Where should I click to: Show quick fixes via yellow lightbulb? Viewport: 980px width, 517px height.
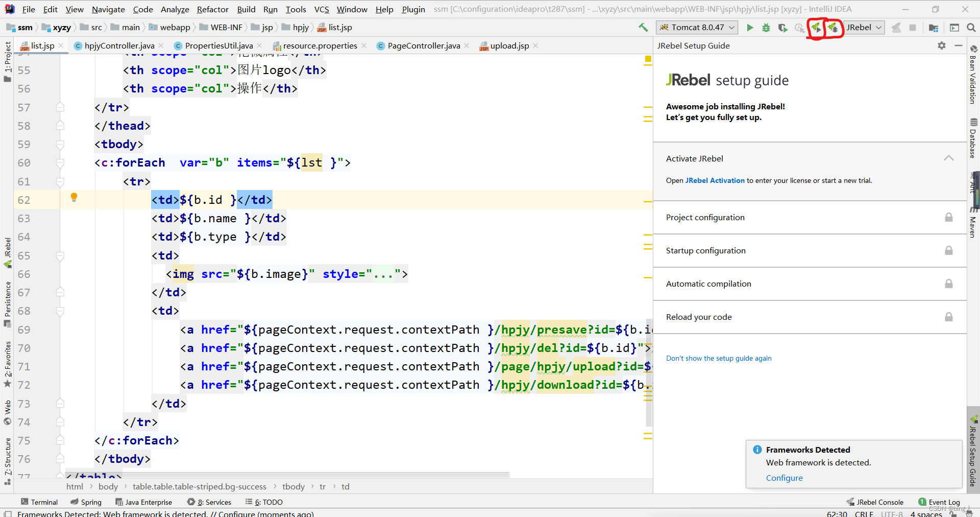click(x=74, y=197)
